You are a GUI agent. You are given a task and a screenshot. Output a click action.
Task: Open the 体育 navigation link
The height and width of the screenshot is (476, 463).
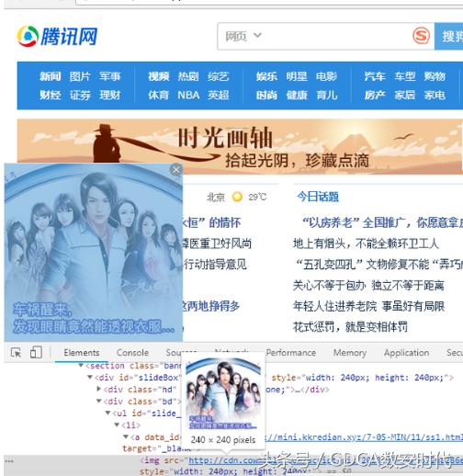click(x=159, y=96)
